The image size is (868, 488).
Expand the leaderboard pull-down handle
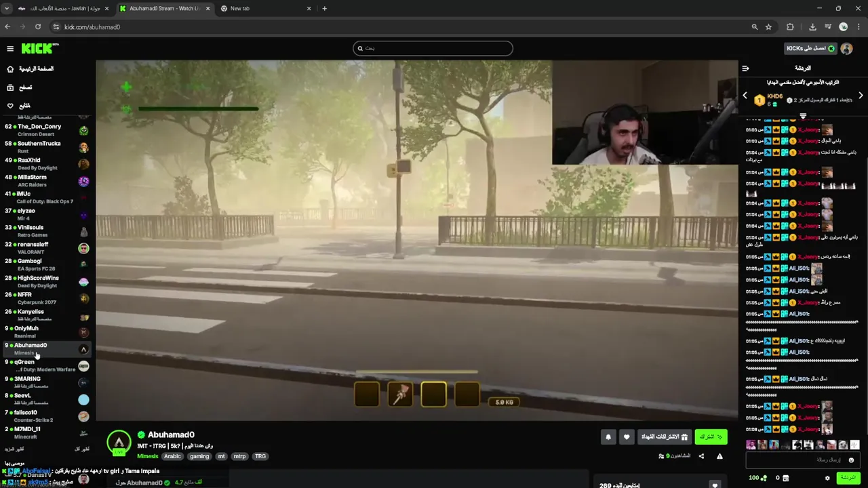click(x=803, y=115)
